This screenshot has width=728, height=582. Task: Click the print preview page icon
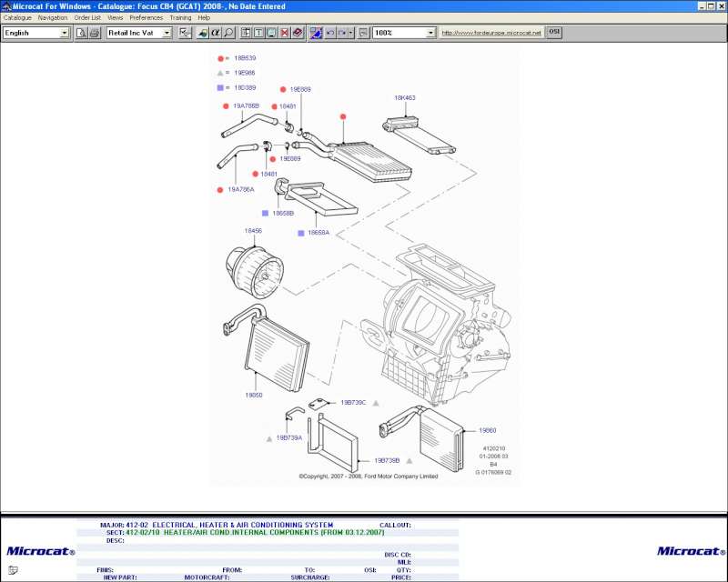(x=81, y=33)
